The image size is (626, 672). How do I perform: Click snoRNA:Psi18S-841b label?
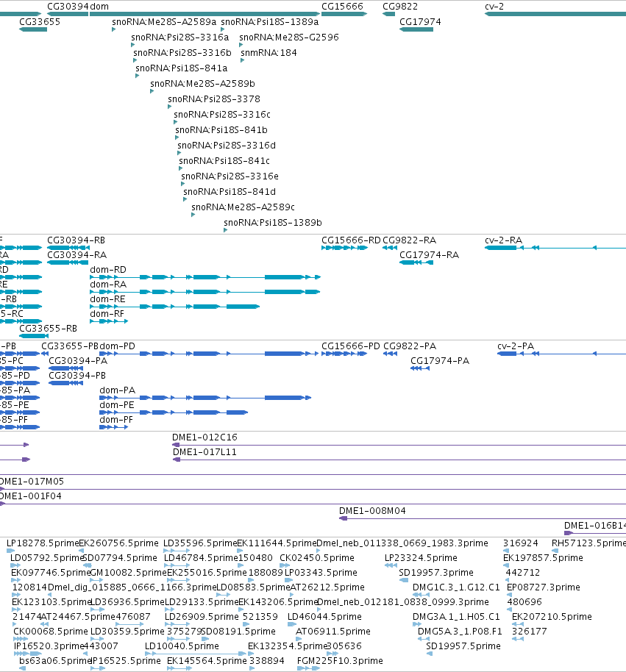tap(221, 130)
